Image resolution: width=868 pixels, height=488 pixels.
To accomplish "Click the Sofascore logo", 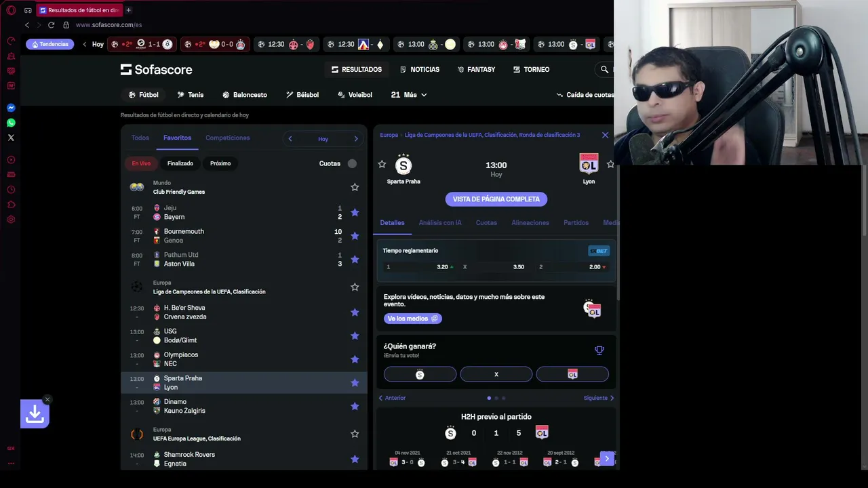I will coord(157,69).
